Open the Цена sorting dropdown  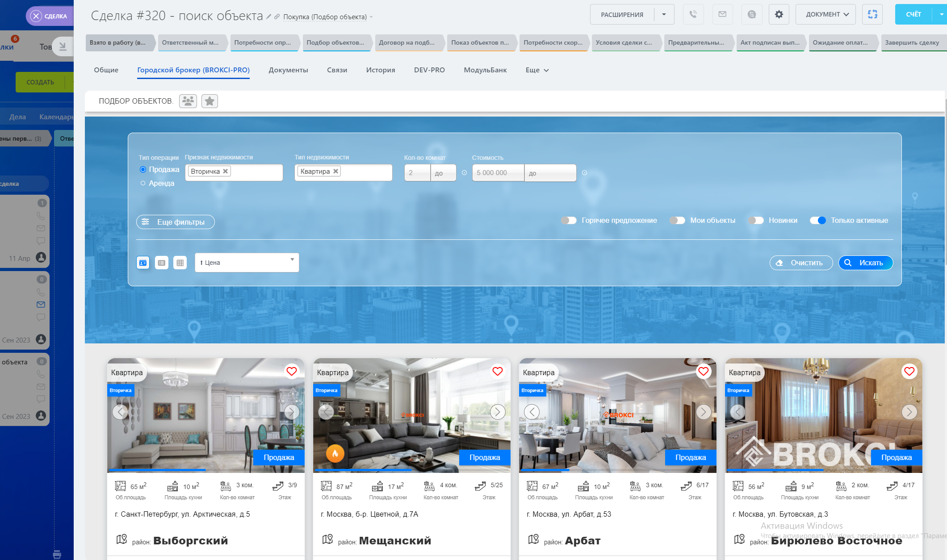[x=247, y=263]
